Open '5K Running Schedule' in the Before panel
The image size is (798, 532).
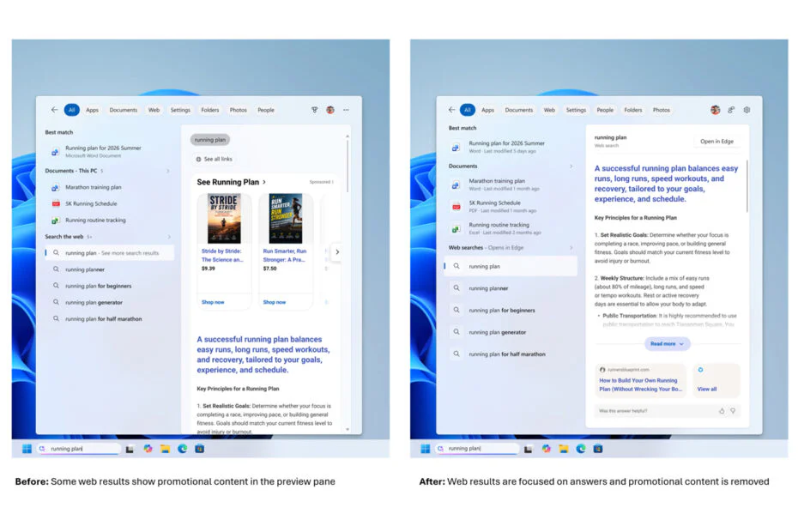(x=109, y=203)
